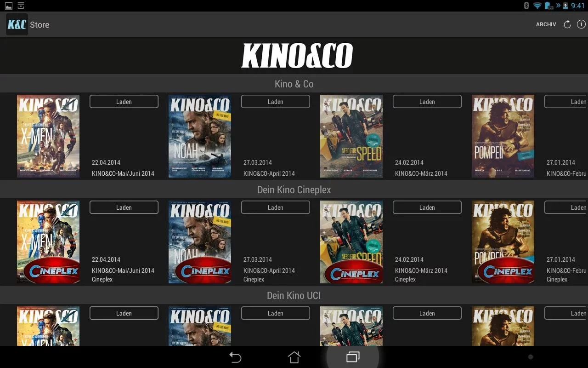Tap the 27.03.2014 date in the Cineplex row
This screenshot has height=368, width=588.
pos(258,259)
